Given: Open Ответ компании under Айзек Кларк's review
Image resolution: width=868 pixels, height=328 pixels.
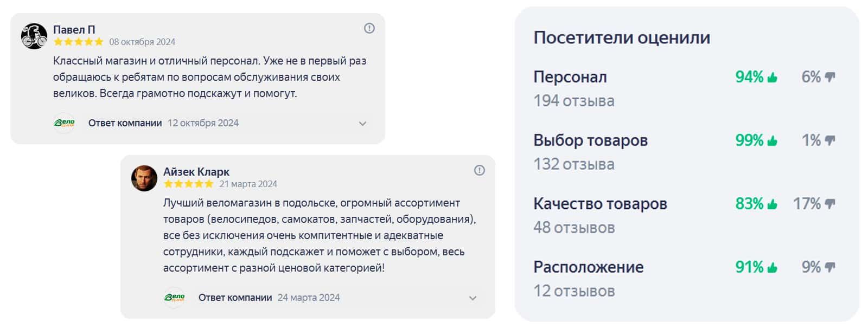Looking at the screenshot, I should (x=235, y=298).
